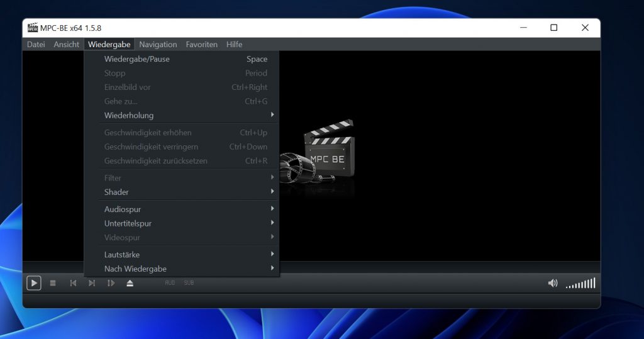The width and height of the screenshot is (644, 339).
Task: Click the AUD audio track indicator
Action: pyautogui.click(x=170, y=282)
